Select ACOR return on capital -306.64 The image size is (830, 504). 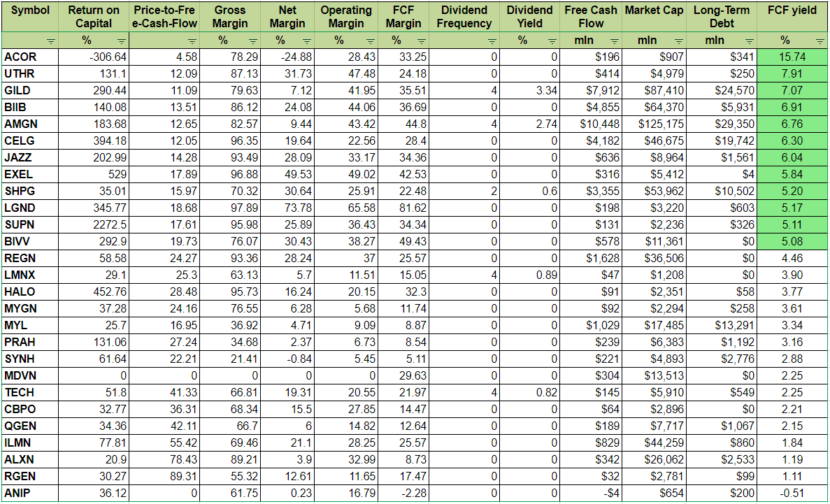pos(93,57)
